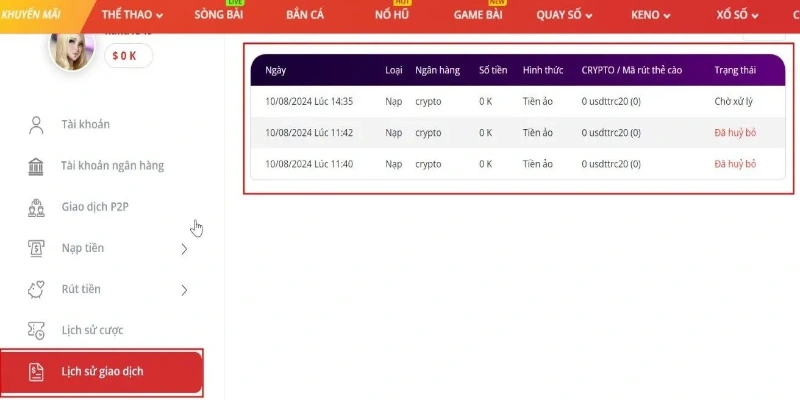
Task: Expand the Nạp tiền submenu arrow
Action: [x=184, y=249]
